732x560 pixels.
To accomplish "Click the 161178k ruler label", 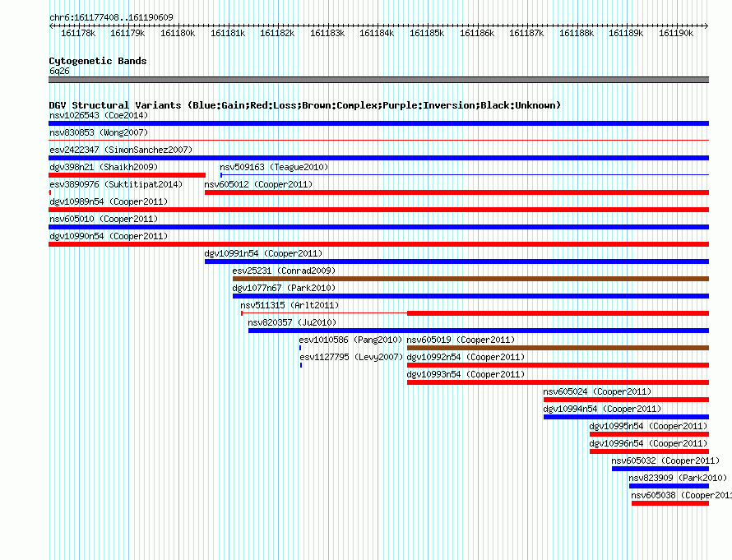I will coord(78,33).
